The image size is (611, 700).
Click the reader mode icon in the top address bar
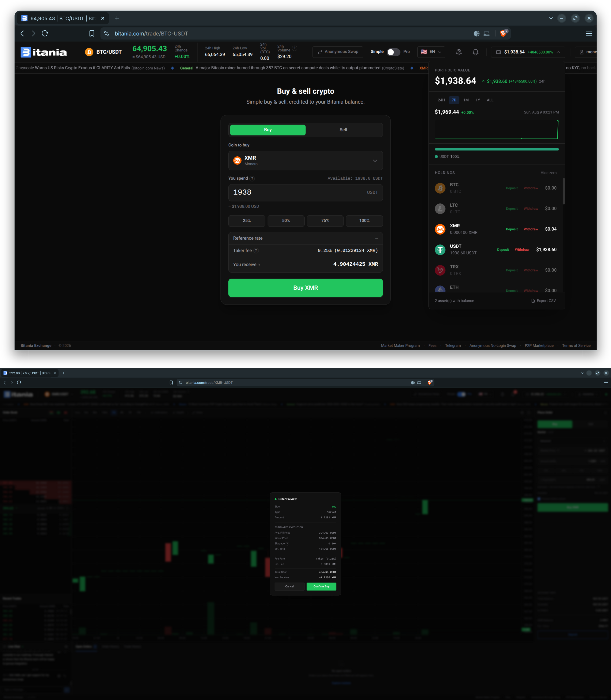[x=476, y=33]
